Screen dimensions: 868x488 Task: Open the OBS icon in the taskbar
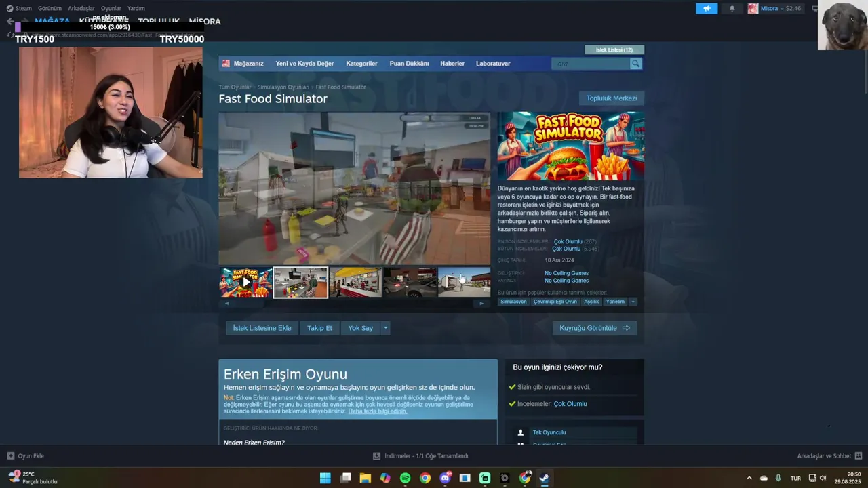pos(505,478)
